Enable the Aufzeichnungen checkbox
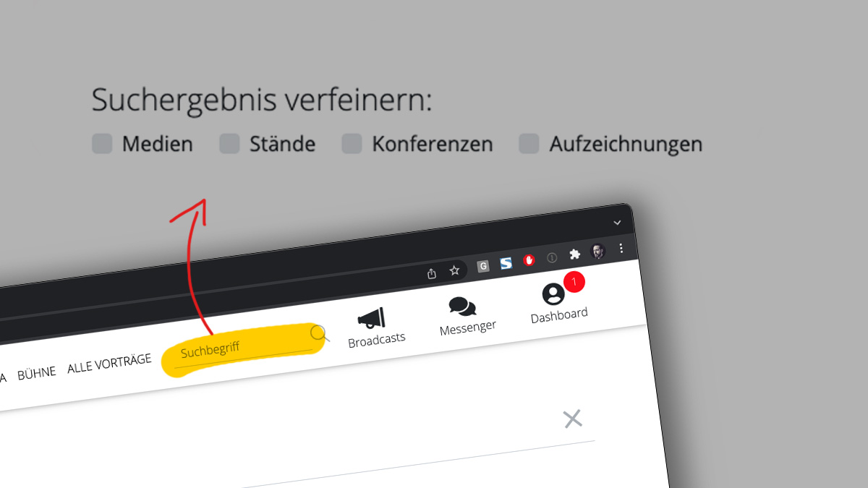This screenshot has height=488, width=868. pos(529,144)
